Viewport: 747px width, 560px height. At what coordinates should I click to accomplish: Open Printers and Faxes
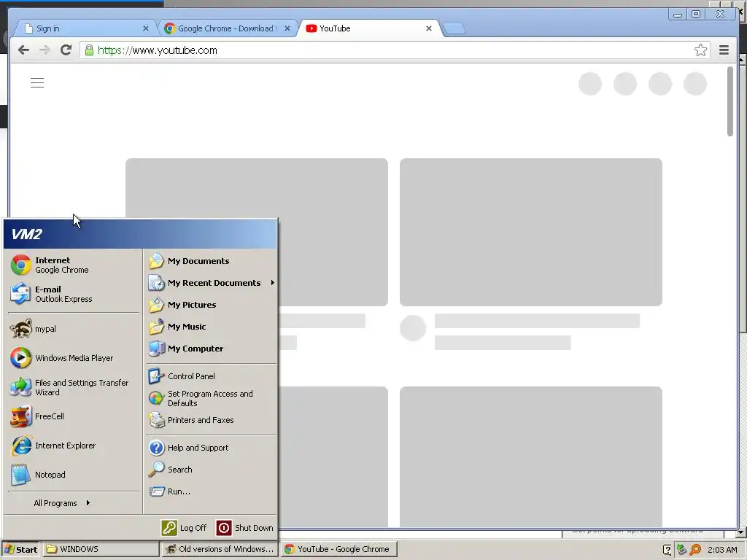(x=212, y=420)
